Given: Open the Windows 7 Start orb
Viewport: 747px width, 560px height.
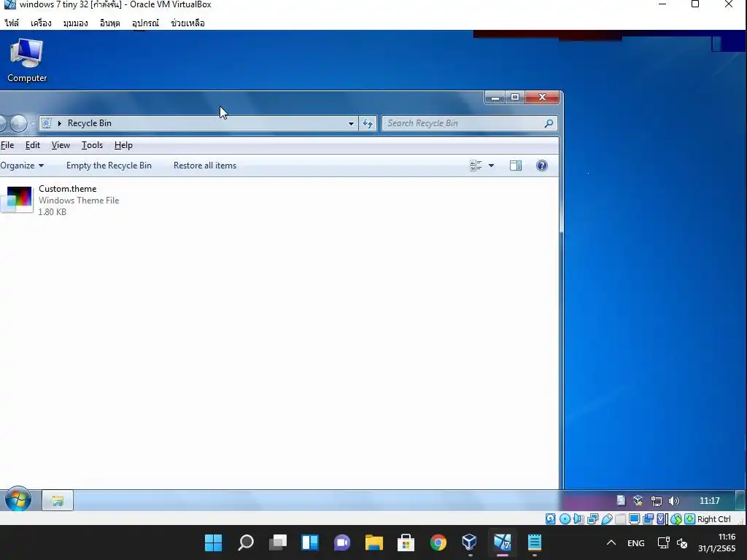Looking at the screenshot, I should coord(18,499).
